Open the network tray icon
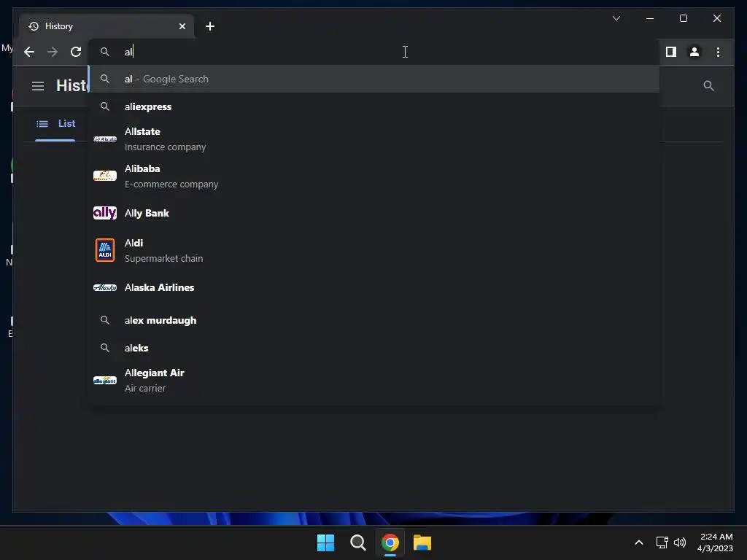This screenshot has width=747, height=560. pyautogui.click(x=662, y=542)
